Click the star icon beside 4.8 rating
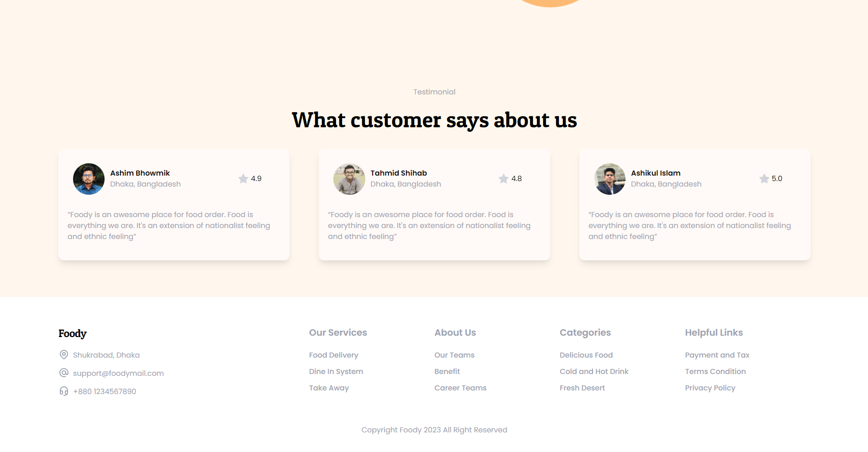The width and height of the screenshot is (868, 452). tap(504, 179)
